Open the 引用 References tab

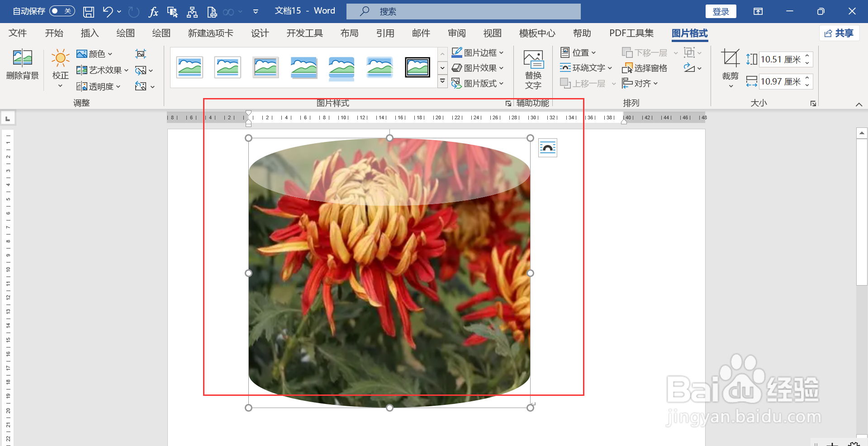(x=385, y=33)
